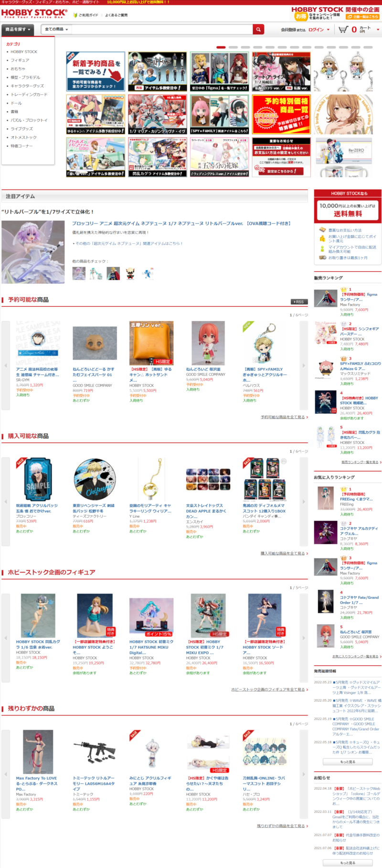Select フィギュア in the category menu
Image resolution: width=382 pixels, height=868 pixels.
(20, 60)
